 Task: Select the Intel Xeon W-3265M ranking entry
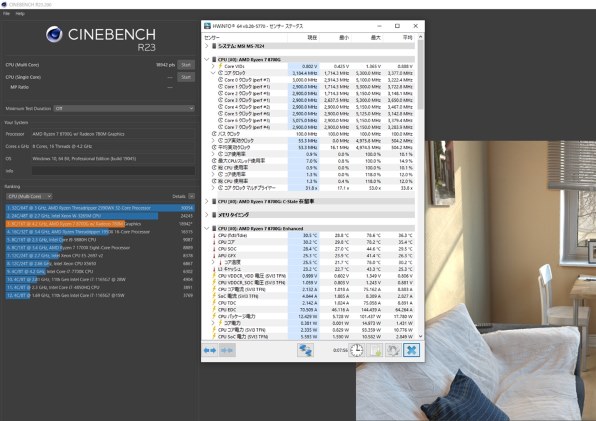point(100,216)
